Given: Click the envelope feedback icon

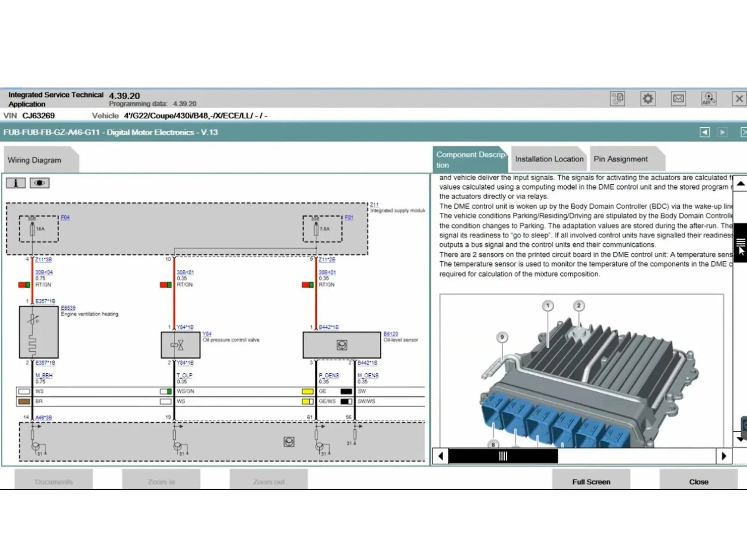Looking at the screenshot, I should click(x=678, y=99).
